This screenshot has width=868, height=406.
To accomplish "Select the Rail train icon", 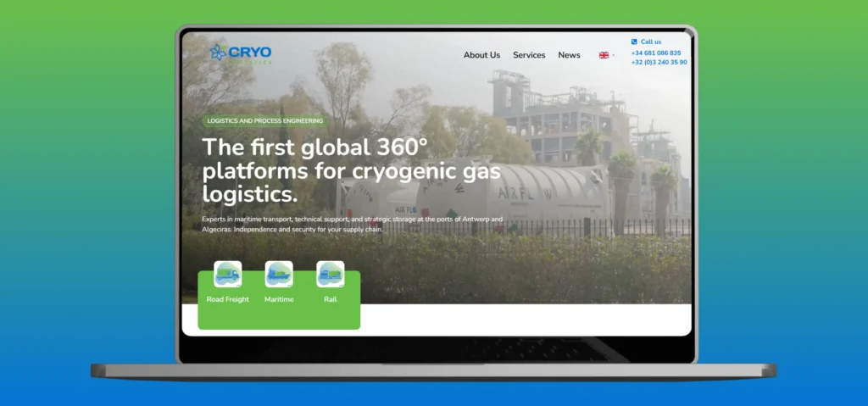I will [331, 274].
